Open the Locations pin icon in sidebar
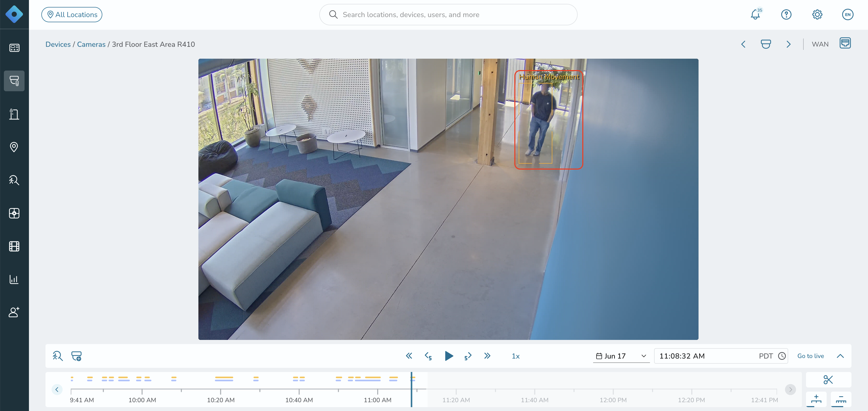868x411 pixels. (x=14, y=147)
